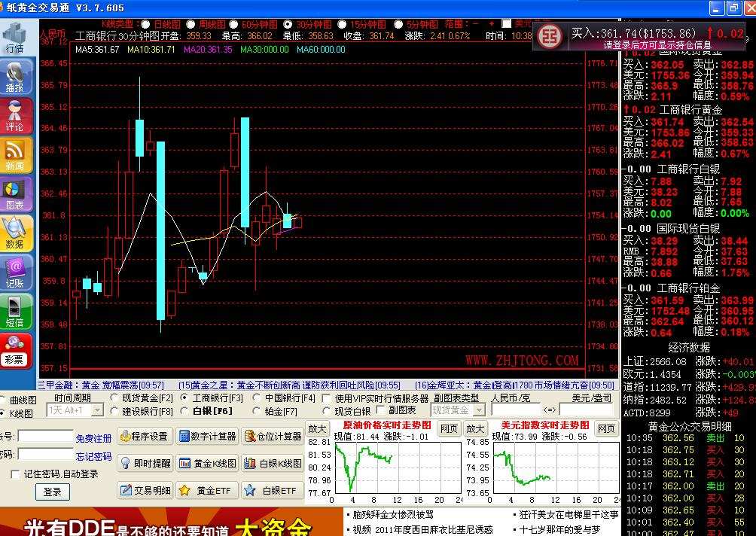756x536 pixels.
Task: Click the ICBC logo in the quote banner
Action: (550, 37)
